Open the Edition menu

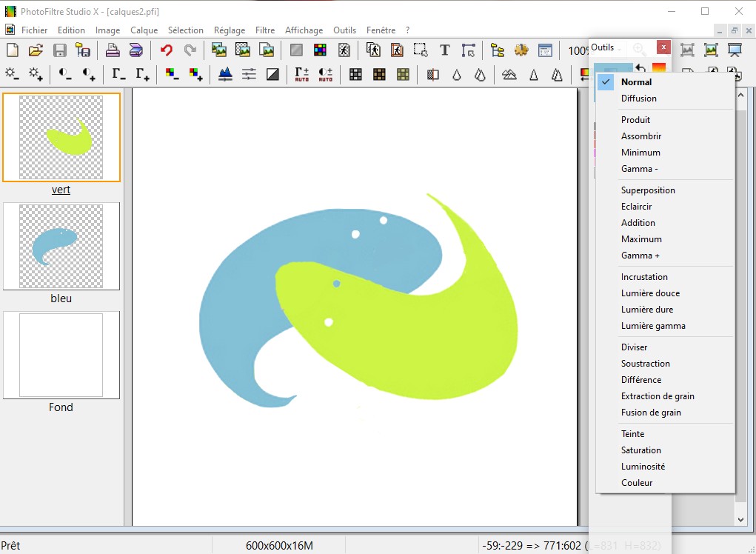pos(71,30)
